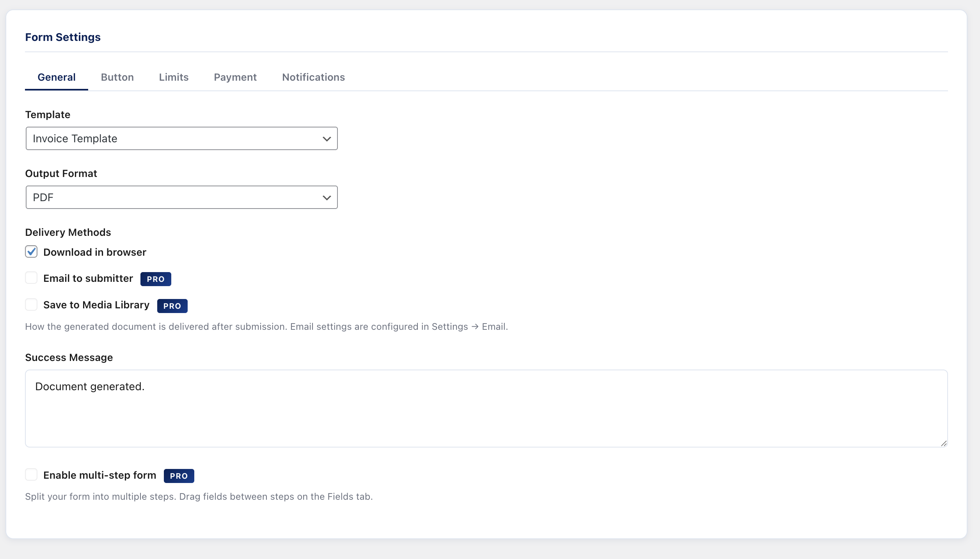Click the Form Settings heading
The image size is (980, 559).
coord(63,37)
